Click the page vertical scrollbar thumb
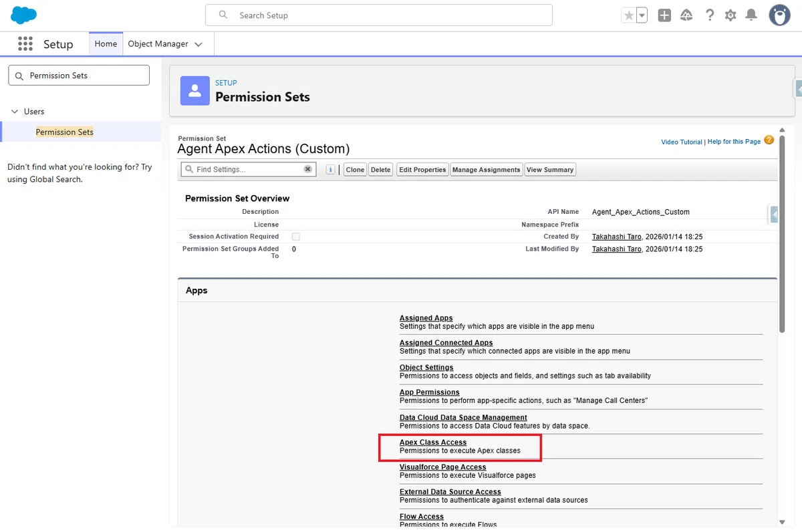Image resolution: width=802 pixels, height=532 pixels. (x=783, y=234)
